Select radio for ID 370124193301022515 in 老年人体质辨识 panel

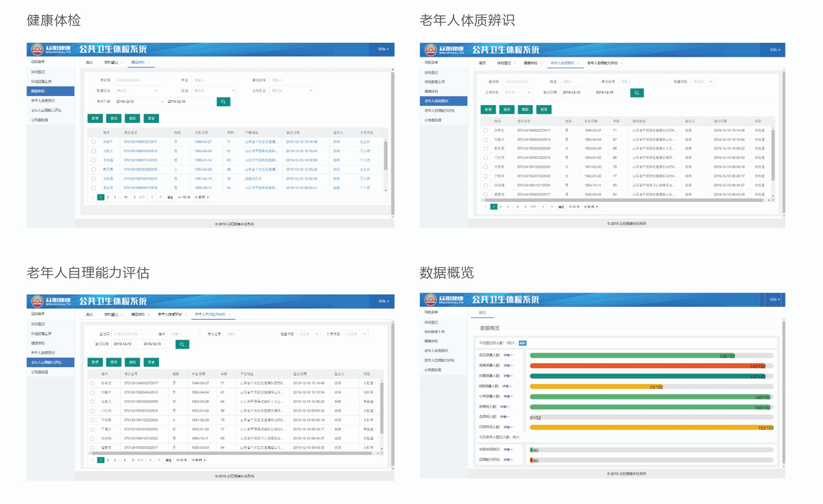coord(485,158)
